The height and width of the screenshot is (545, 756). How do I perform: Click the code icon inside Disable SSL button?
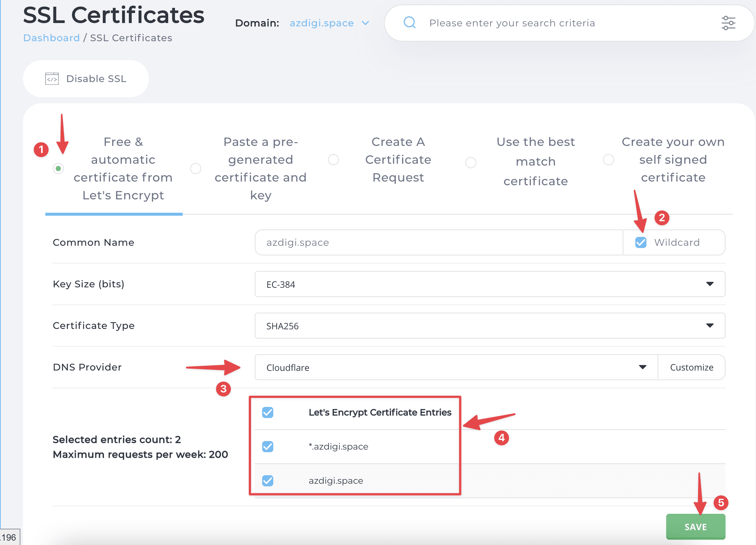point(52,78)
